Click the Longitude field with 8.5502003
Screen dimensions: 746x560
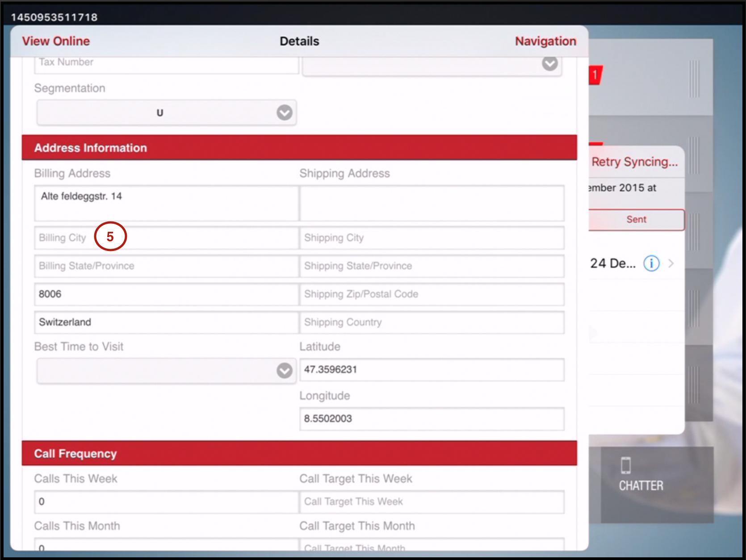pos(432,419)
